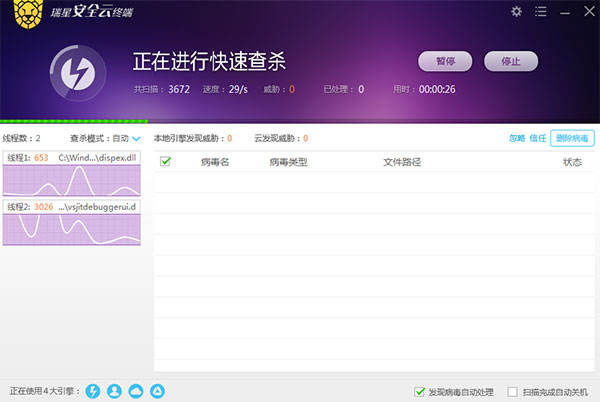Enable 扫描完成自动关机 checkbox
The width and height of the screenshot is (600, 402).
coord(513,391)
